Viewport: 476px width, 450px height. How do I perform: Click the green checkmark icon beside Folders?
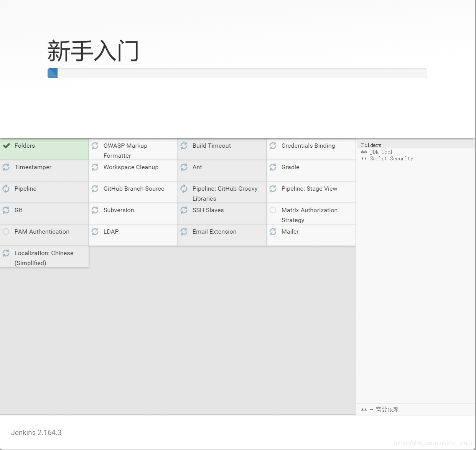tap(6, 146)
